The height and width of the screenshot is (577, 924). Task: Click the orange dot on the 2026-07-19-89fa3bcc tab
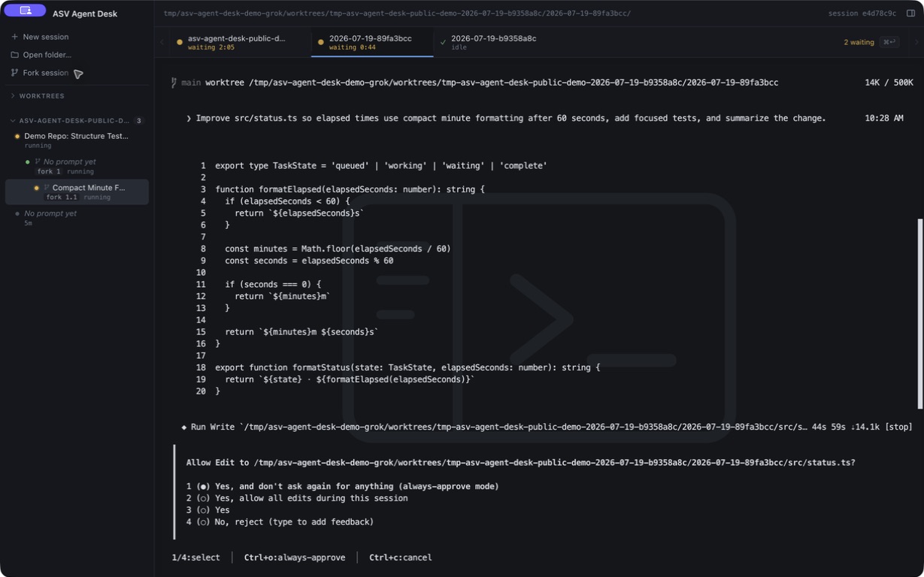[x=321, y=42]
